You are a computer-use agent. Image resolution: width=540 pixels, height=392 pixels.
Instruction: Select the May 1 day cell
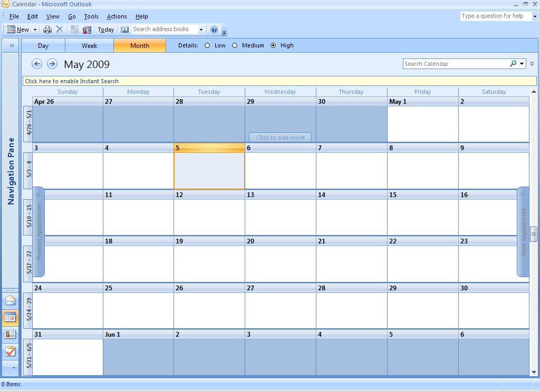coord(422,120)
